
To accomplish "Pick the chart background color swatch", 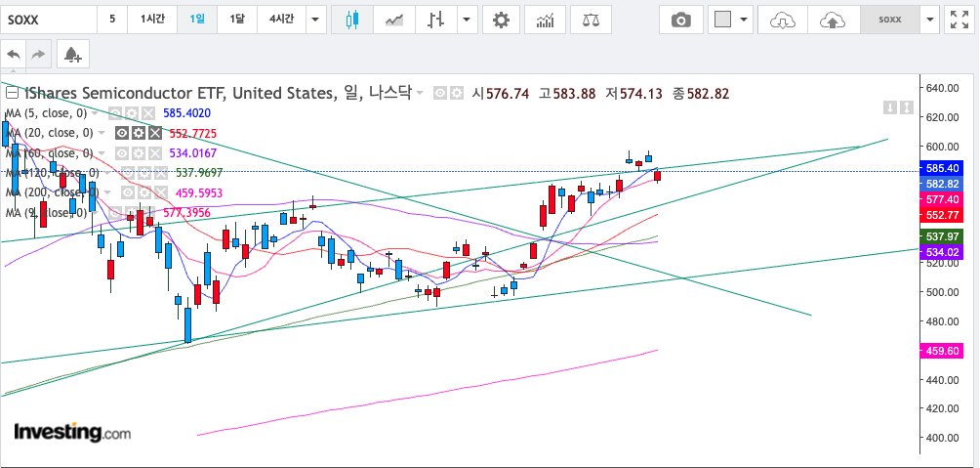I will pos(722,20).
